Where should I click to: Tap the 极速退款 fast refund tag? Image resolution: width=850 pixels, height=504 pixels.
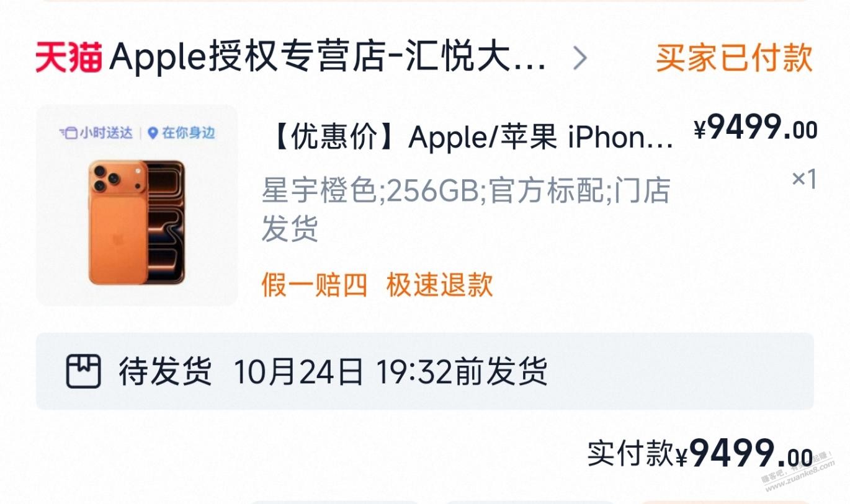440,285
